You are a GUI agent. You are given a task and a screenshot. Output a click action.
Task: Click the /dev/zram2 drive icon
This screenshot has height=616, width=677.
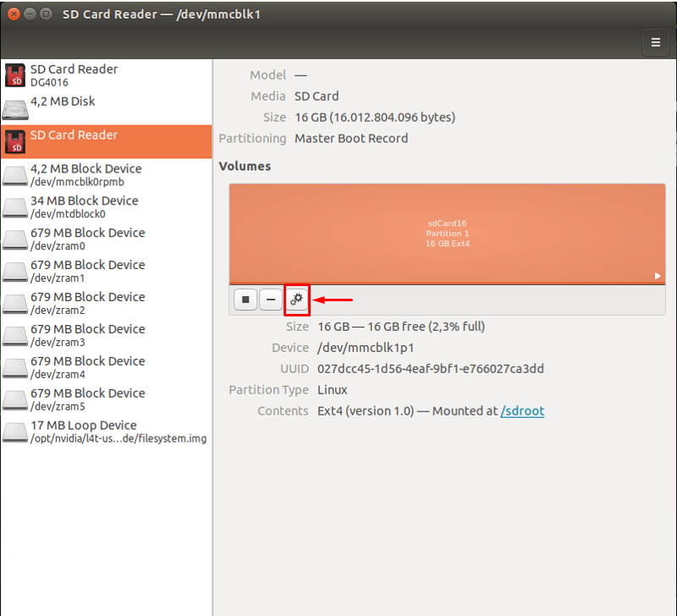(15, 304)
